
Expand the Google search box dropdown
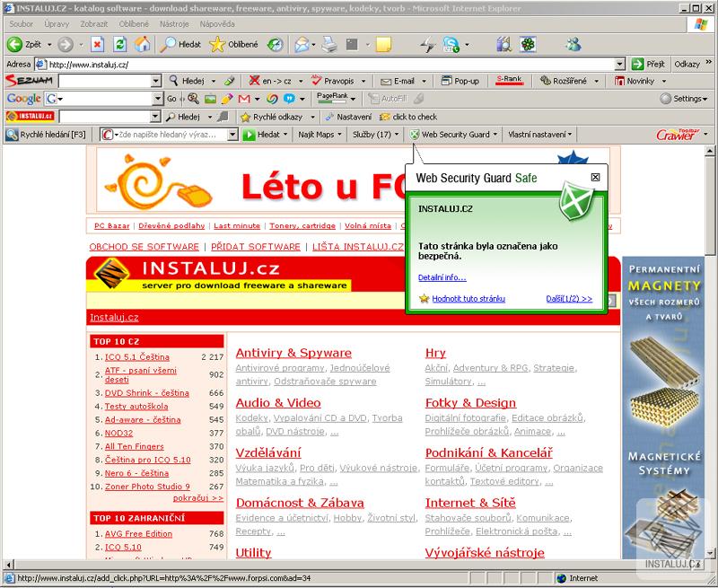(158, 99)
